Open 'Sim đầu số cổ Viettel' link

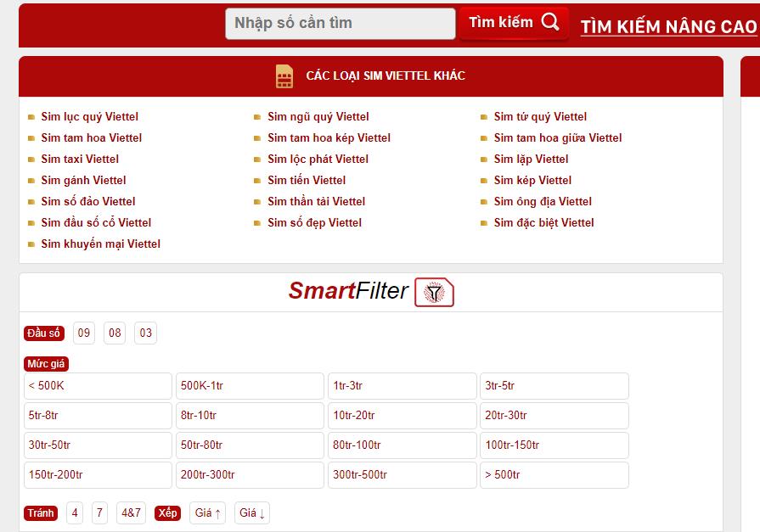(x=97, y=223)
